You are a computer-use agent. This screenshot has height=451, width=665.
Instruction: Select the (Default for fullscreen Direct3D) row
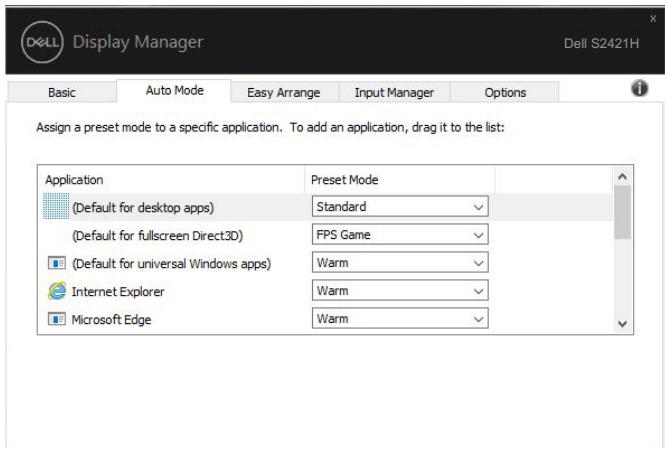[x=325, y=235]
